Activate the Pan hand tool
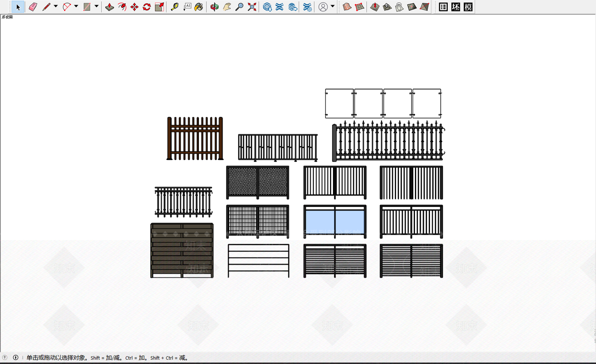Screen dimensions: 596x364 [x=227, y=7]
